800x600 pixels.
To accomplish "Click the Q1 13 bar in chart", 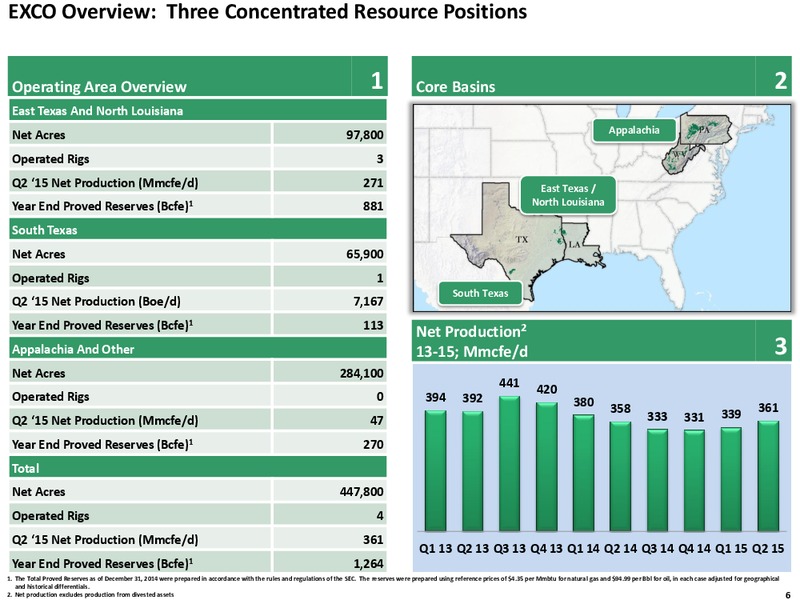I will (x=435, y=470).
